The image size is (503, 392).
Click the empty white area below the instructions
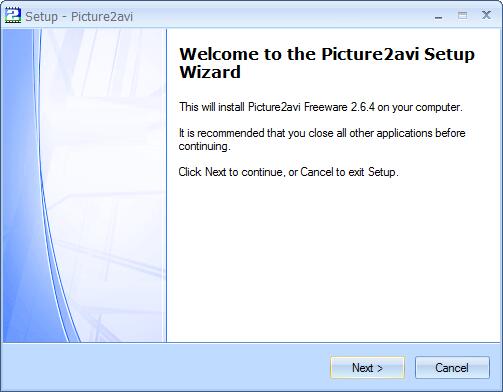coord(333,260)
